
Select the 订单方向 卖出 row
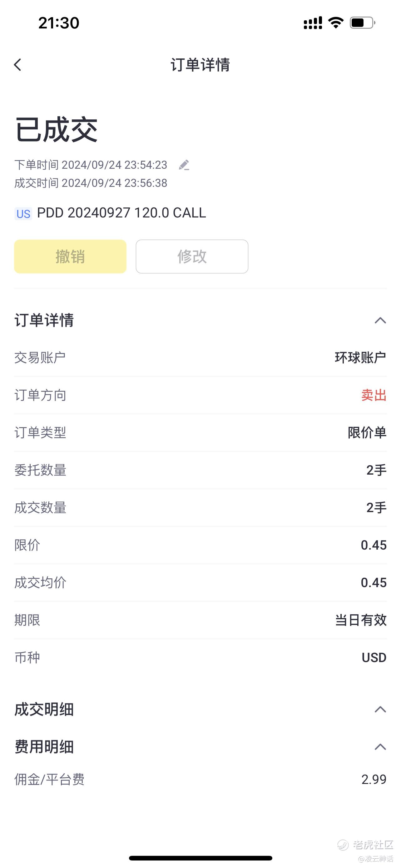(x=200, y=395)
